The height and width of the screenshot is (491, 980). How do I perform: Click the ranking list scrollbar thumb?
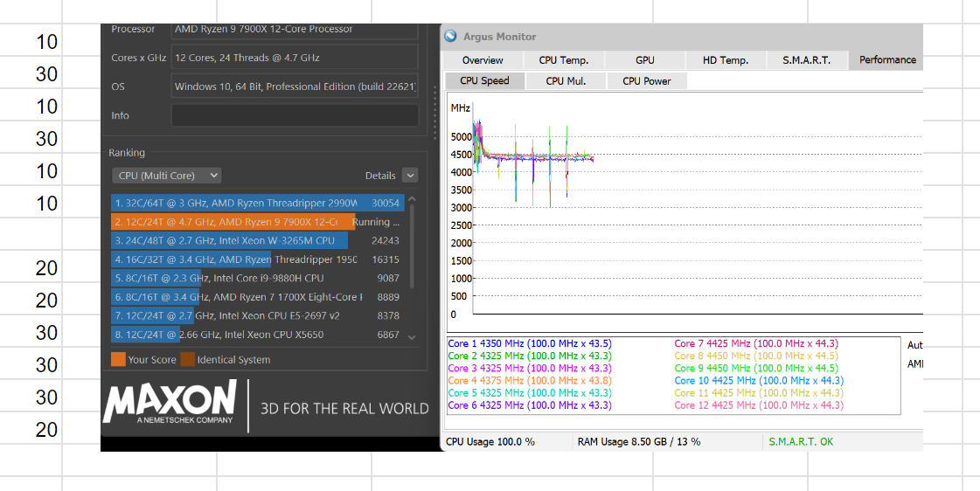click(x=411, y=246)
